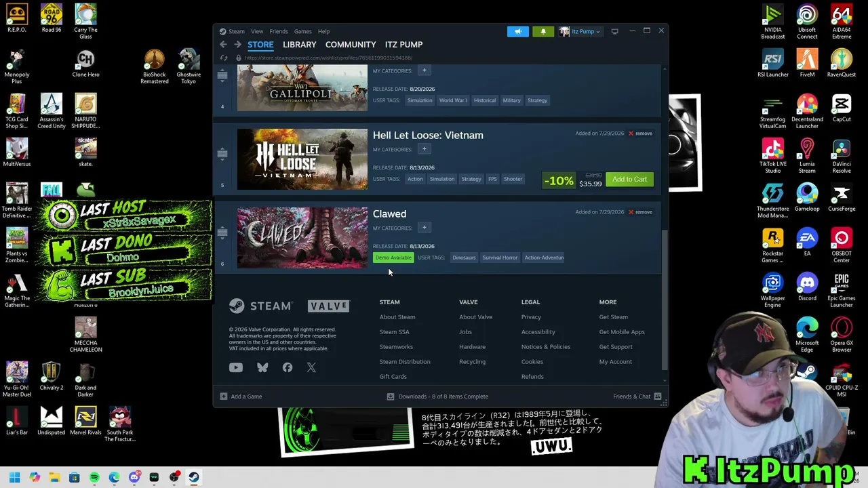Open Spotify from the taskbar
This screenshot has width=868, height=488.
click(x=94, y=477)
